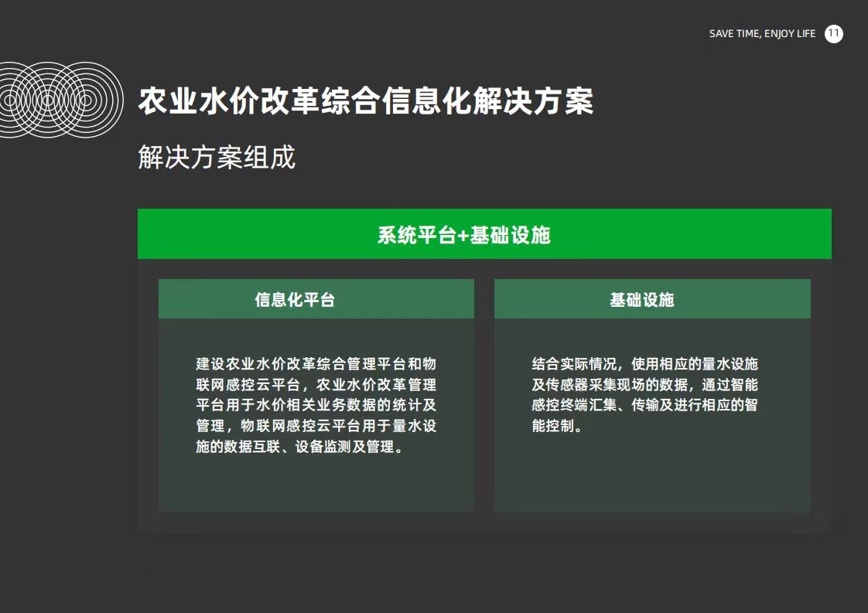The width and height of the screenshot is (868, 613).
Task: Click the green banner 系统平台+基础设施
Action: (484, 234)
